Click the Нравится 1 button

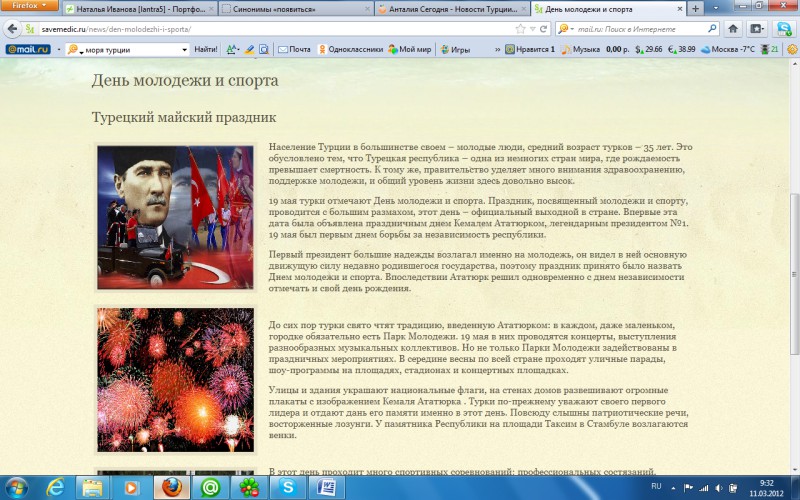[530, 49]
